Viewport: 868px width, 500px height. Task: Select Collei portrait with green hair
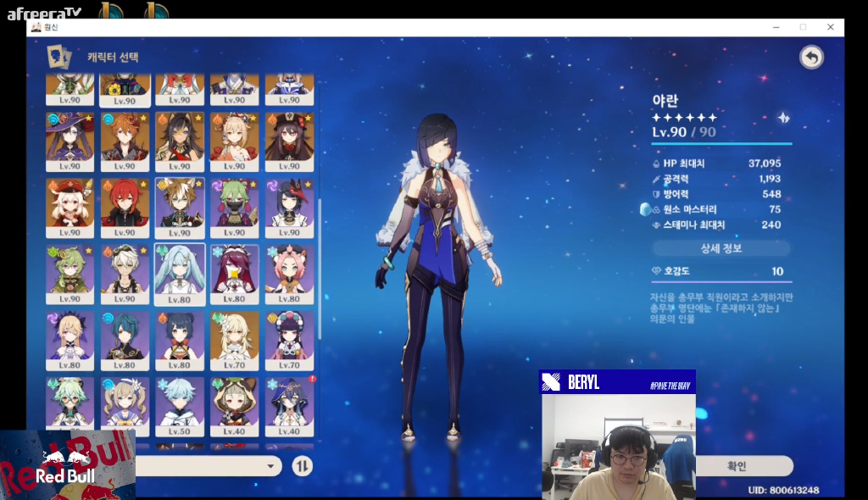click(70, 275)
